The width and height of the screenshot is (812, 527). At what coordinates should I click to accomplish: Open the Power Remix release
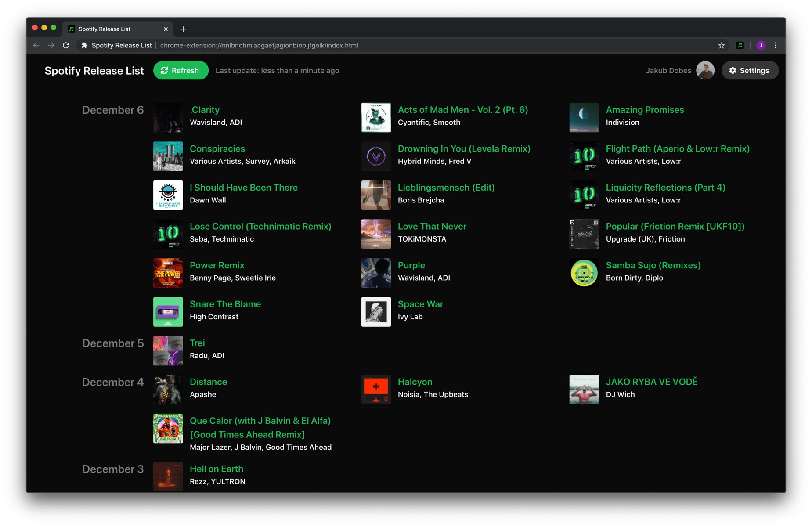[x=217, y=265]
